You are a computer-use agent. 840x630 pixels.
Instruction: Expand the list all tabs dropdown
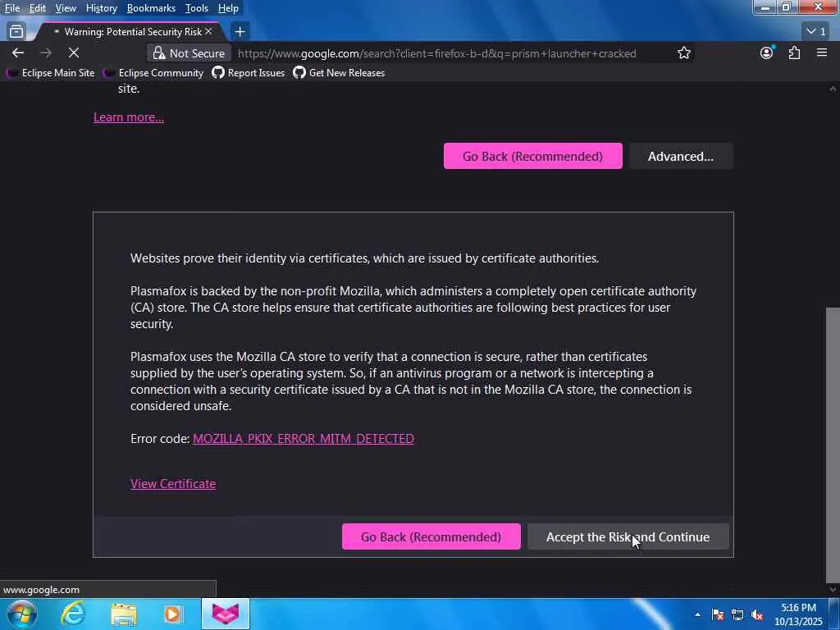tap(816, 32)
